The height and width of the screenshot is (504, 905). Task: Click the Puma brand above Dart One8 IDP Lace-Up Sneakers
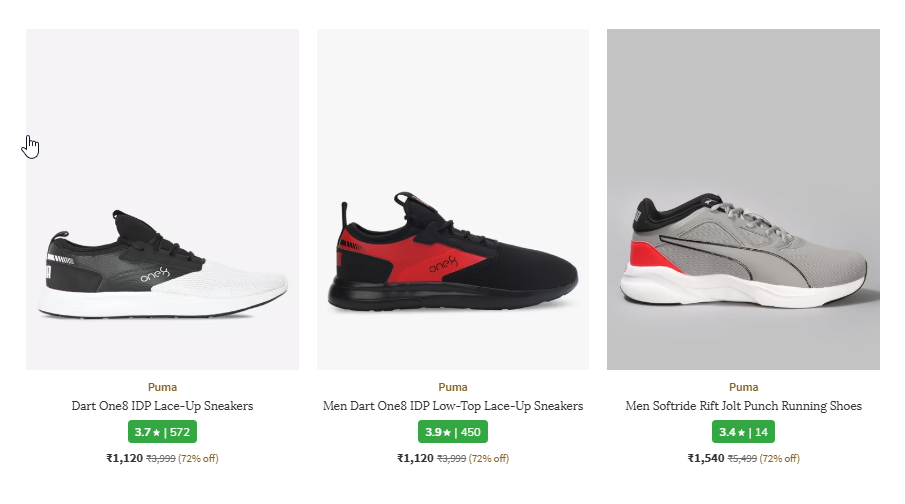(x=162, y=387)
